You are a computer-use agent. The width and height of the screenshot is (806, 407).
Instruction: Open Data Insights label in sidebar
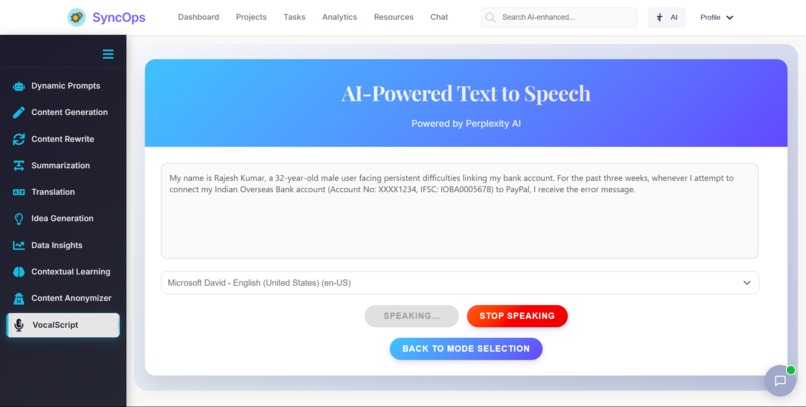pyautogui.click(x=57, y=246)
